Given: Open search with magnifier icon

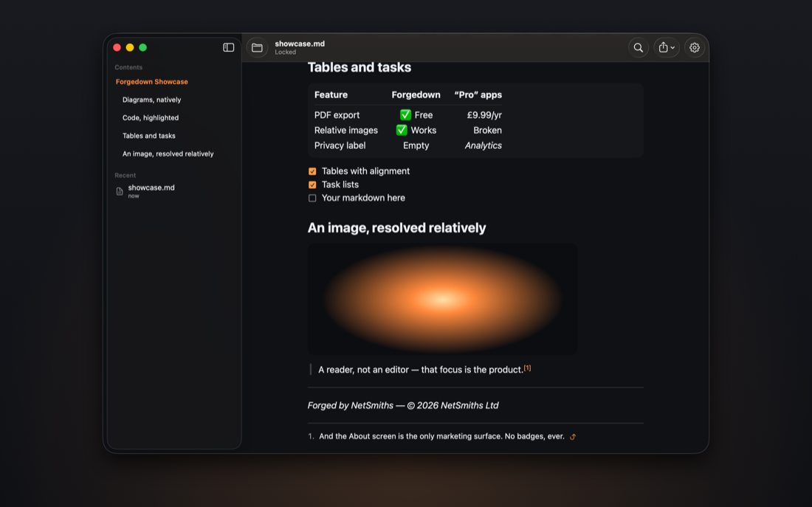Looking at the screenshot, I should tap(639, 48).
